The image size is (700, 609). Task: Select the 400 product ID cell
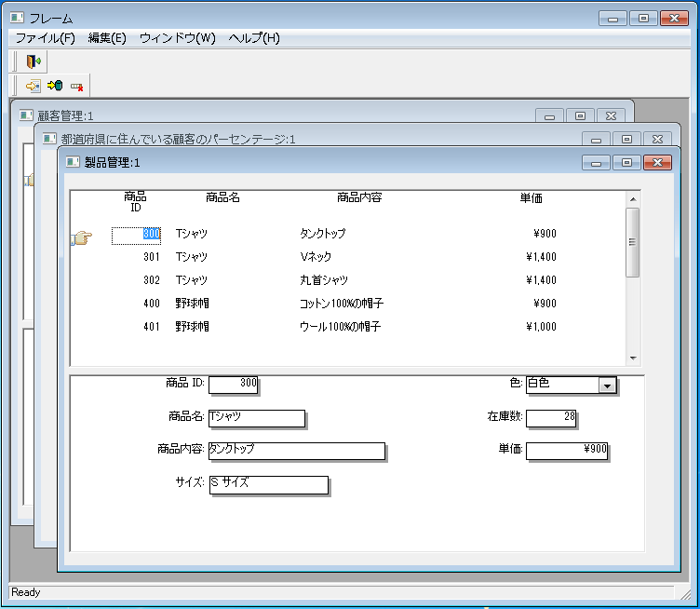coord(152,304)
